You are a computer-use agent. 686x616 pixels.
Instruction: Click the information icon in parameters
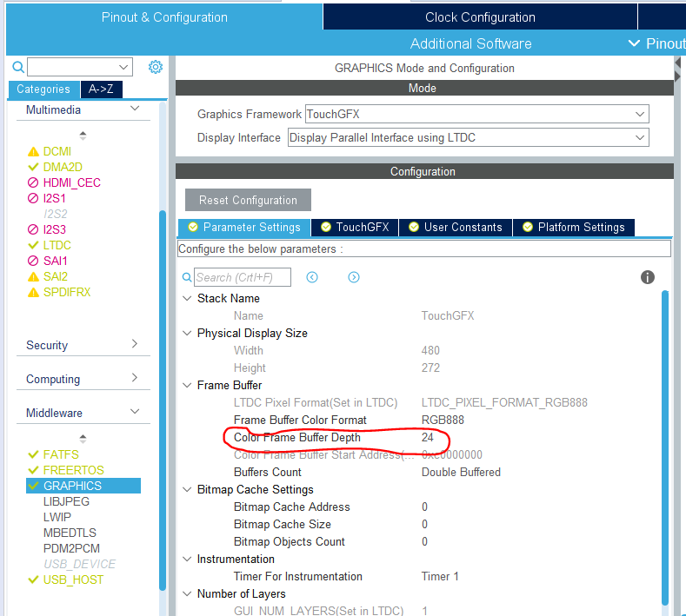click(x=648, y=277)
